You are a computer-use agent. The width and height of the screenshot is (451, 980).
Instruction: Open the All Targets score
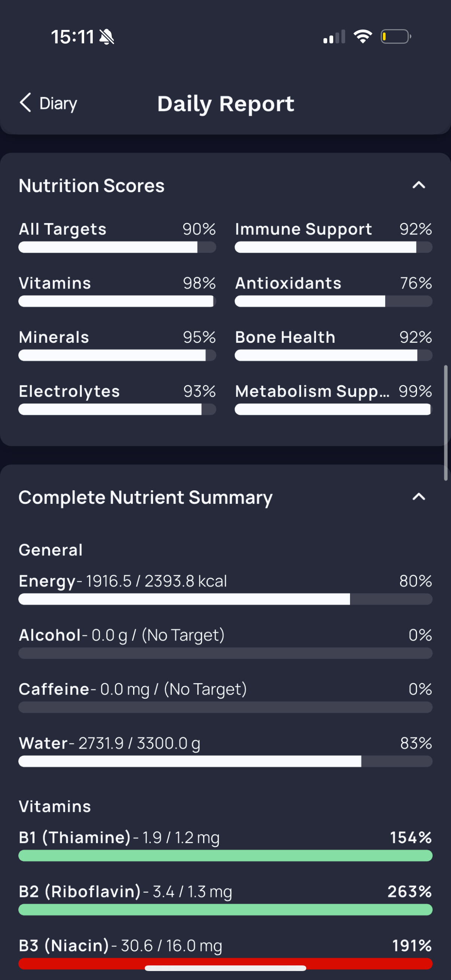pyautogui.click(x=117, y=237)
